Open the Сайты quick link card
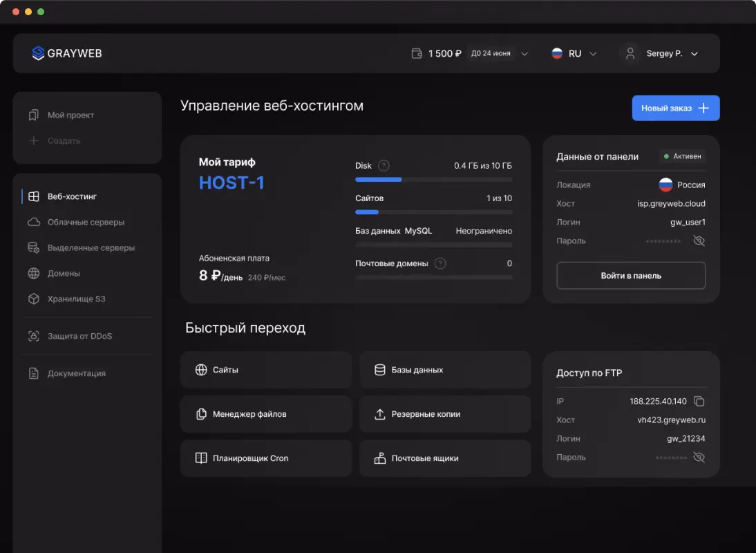This screenshot has width=756, height=553. click(266, 370)
